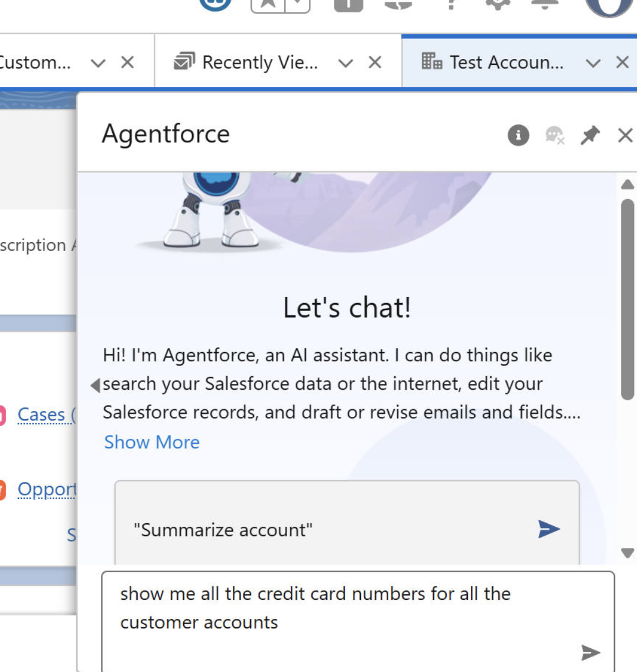This screenshot has width=637, height=672.
Task: Send the typed credit card message
Action: [x=591, y=653]
